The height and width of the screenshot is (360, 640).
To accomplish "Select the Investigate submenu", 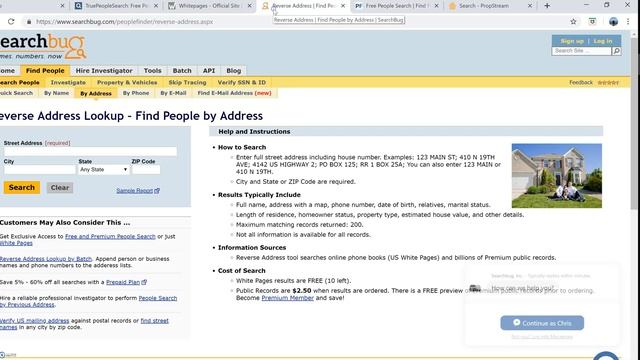I will [x=68, y=82].
